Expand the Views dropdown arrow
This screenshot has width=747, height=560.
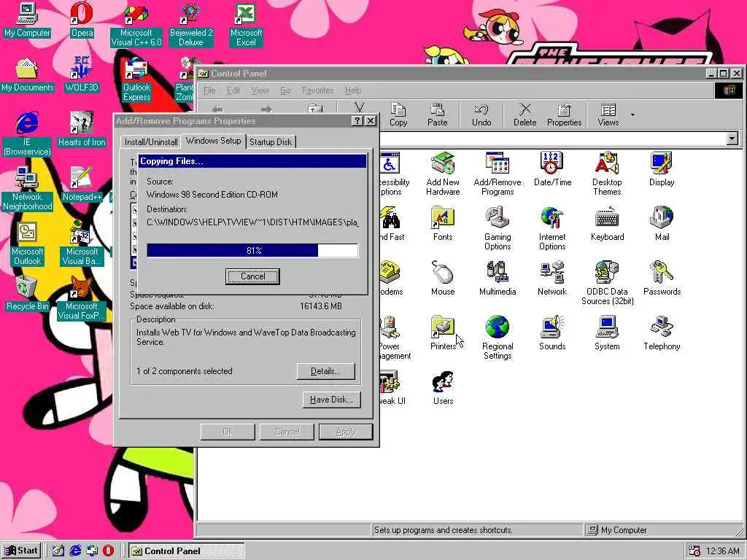(x=632, y=114)
